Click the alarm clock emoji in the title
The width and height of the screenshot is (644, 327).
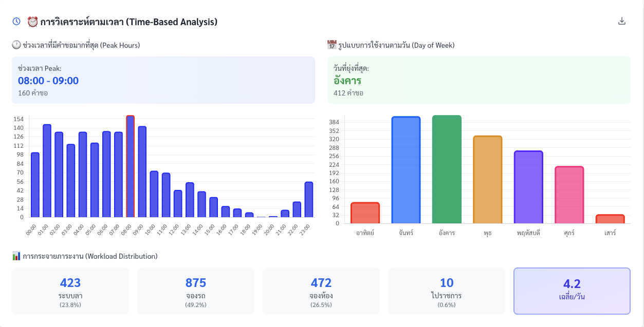pos(32,22)
